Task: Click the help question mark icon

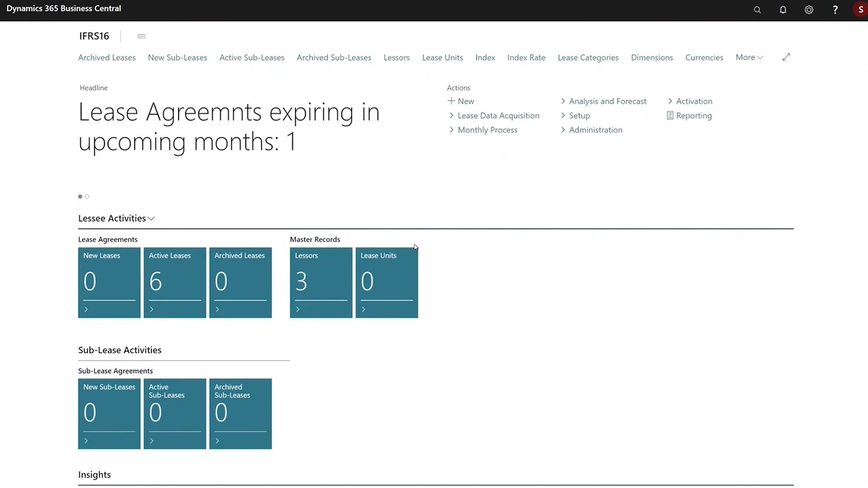Action: coord(835,10)
